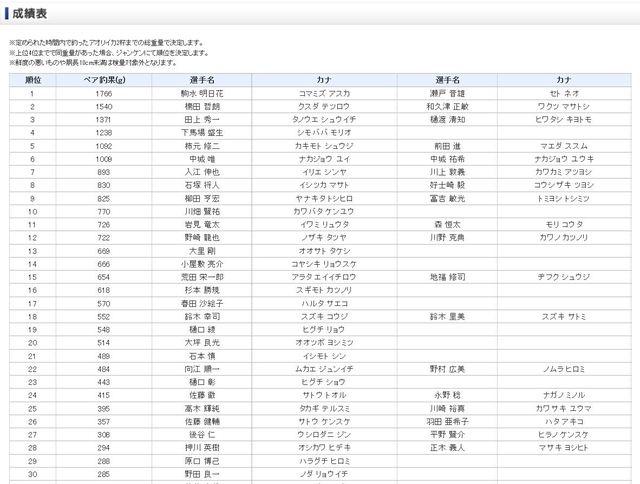The width and height of the screenshot is (640, 484).
Task: Select the kana cell イリエ シンヤ
Action: pos(325,171)
